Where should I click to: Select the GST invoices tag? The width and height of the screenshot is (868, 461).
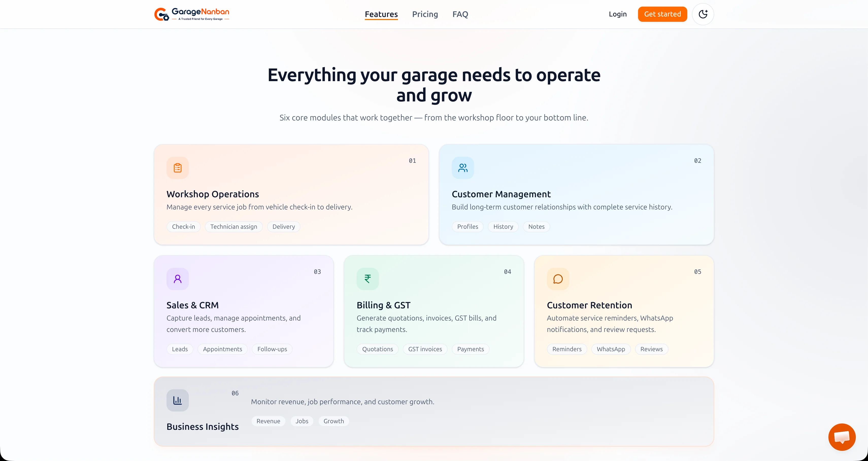[x=425, y=349]
